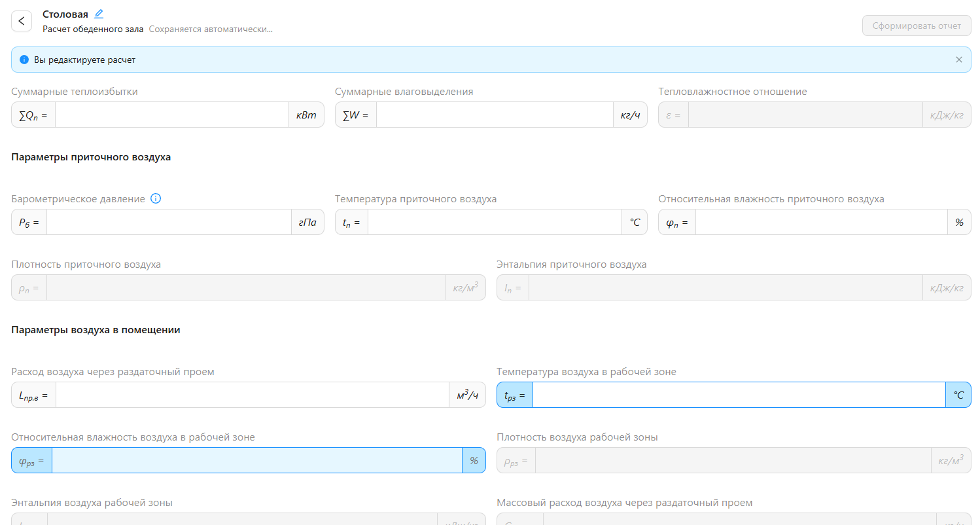The width and height of the screenshot is (980, 525).
Task: Click the Расчет обеденного зала subtitle
Action: pos(93,29)
